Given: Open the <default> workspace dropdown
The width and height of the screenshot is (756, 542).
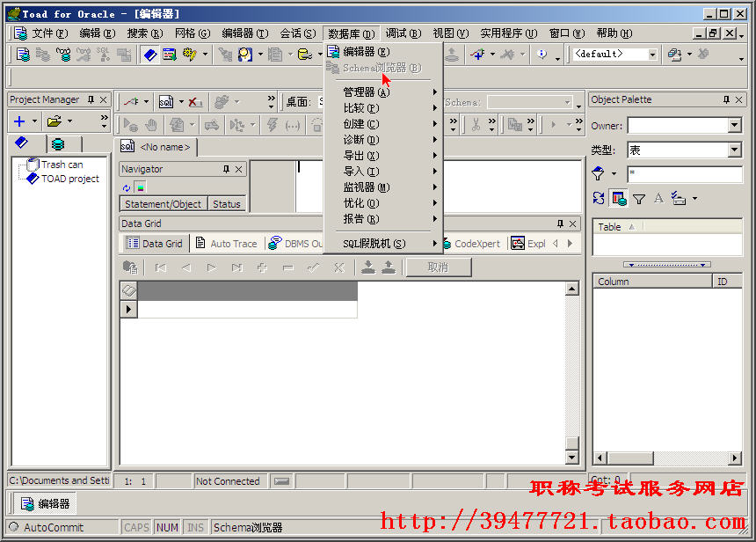Looking at the screenshot, I should pyautogui.click(x=652, y=55).
